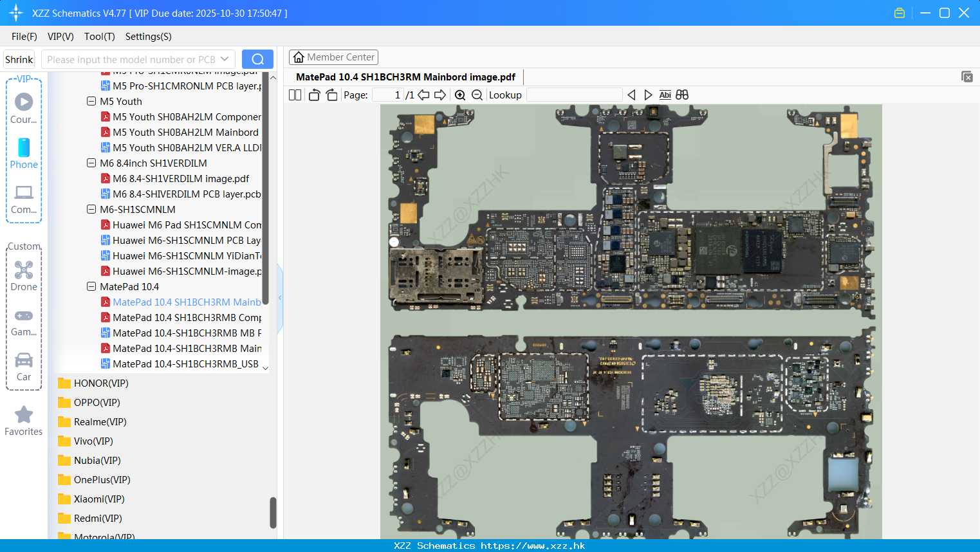Open Huawei M6-SH1SCMNLM PCB Layer file
This screenshot has width=980, height=552.
pyautogui.click(x=181, y=241)
